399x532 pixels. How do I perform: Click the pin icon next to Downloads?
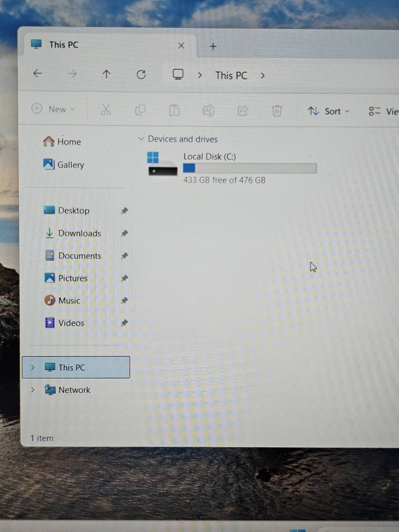[x=124, y=233]
